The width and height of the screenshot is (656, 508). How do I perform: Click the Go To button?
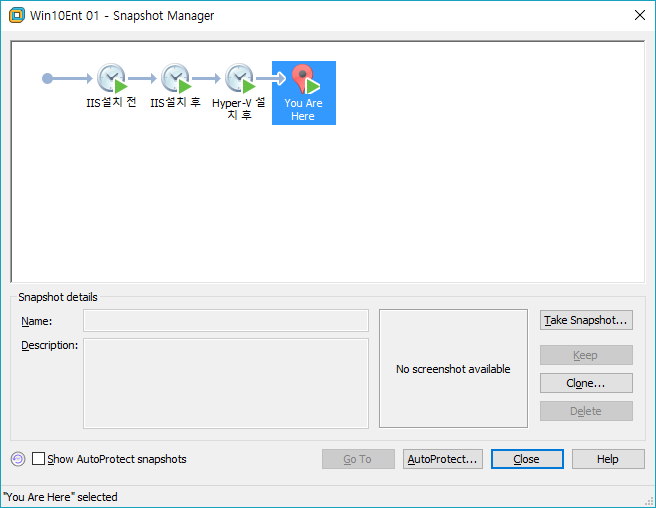pos(358,459)
